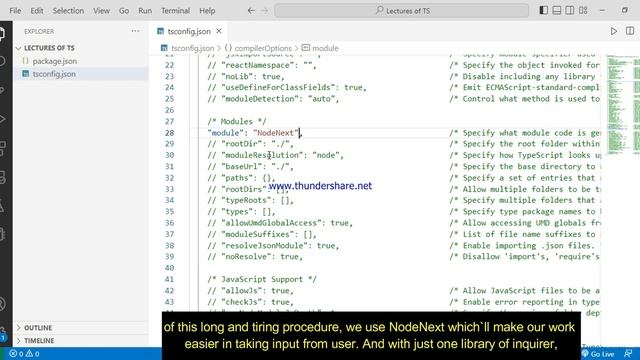
Task: Open the Terminal menu
Action: tap(176, 11)
